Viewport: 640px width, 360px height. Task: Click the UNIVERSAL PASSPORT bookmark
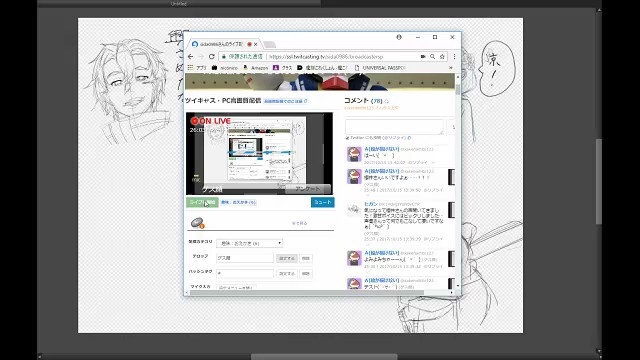click(x=380, y=68)
